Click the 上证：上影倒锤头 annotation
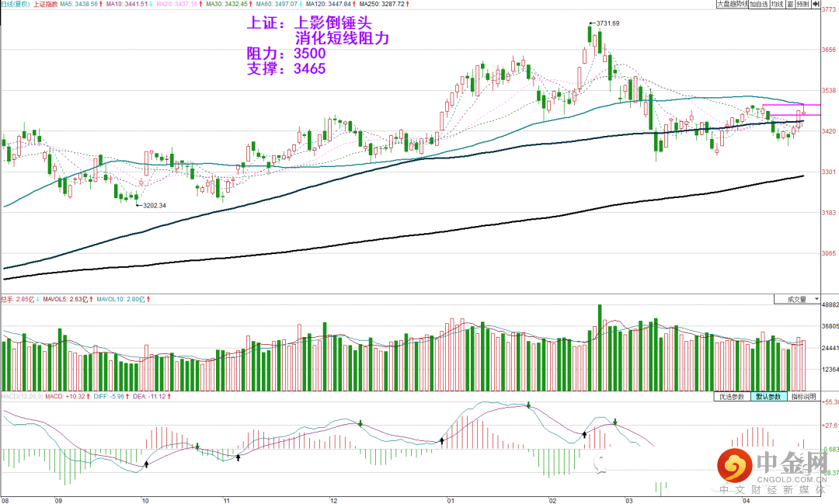839x504 pixels. 309,23
